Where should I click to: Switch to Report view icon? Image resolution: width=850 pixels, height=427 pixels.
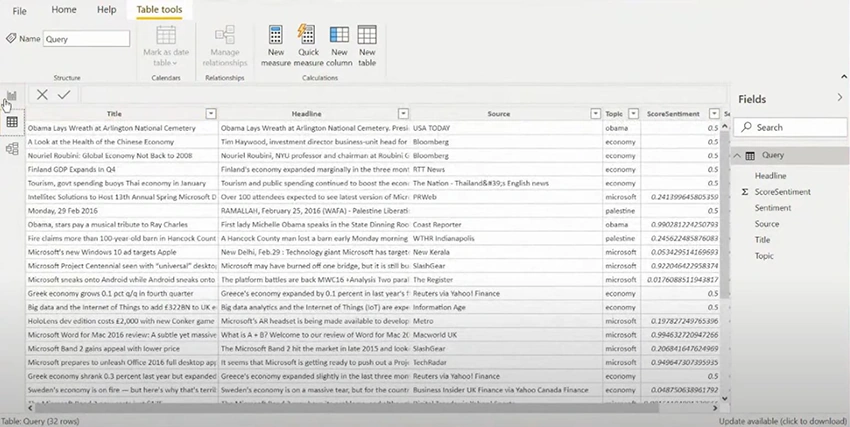coord(12,96)
